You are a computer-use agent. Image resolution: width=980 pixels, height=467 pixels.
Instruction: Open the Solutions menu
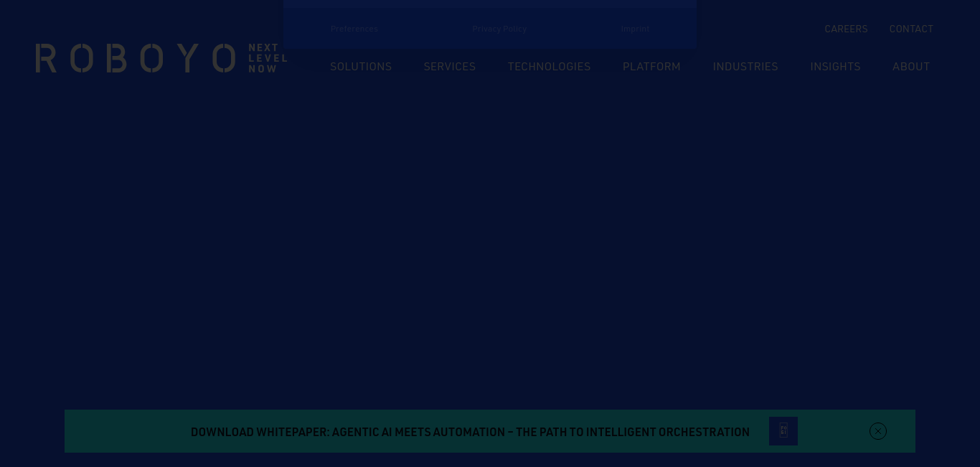(361, 67)
